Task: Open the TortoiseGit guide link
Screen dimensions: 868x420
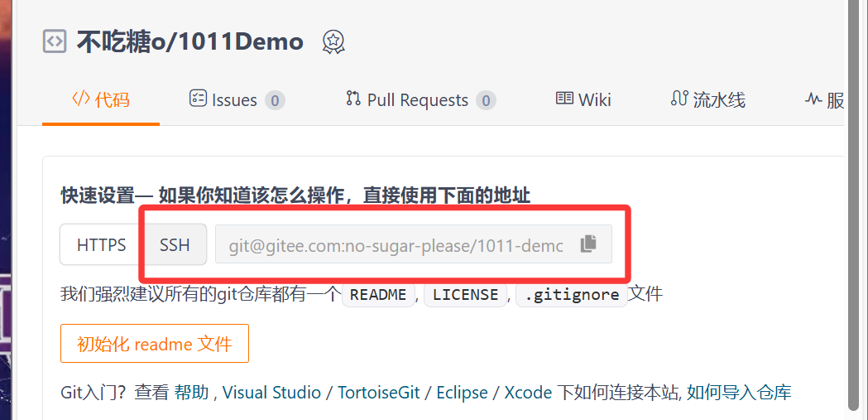Action: [379, 393]
